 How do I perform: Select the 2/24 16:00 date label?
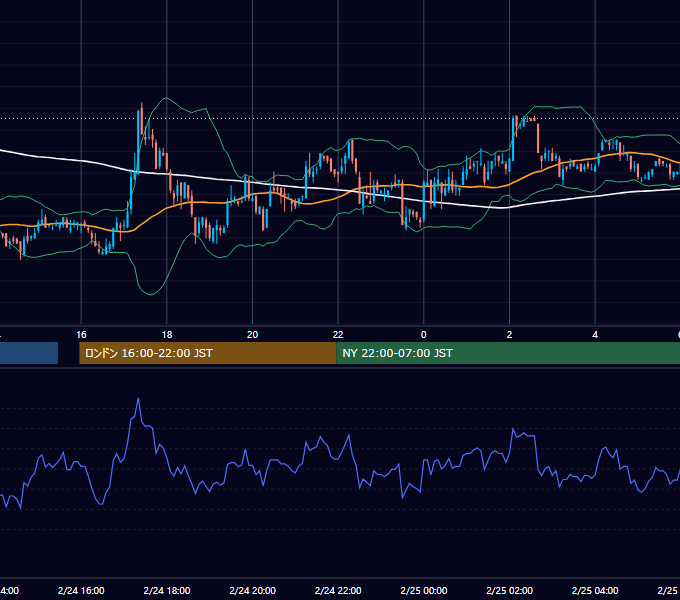[x=81, y=590]
